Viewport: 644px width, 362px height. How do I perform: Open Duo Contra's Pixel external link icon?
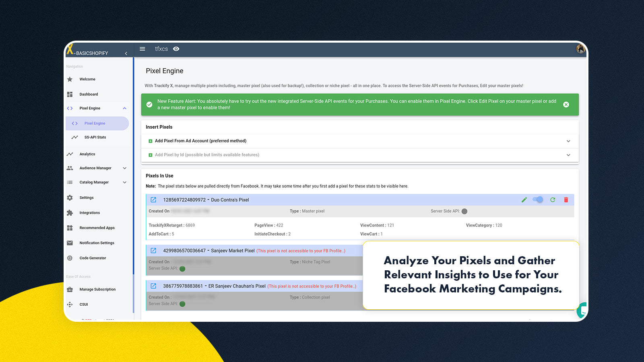(x=153, y=200)
